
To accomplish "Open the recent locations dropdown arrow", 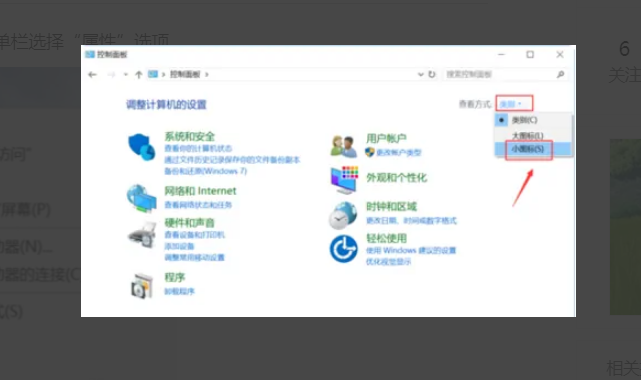I will click(x=126, y=74).
